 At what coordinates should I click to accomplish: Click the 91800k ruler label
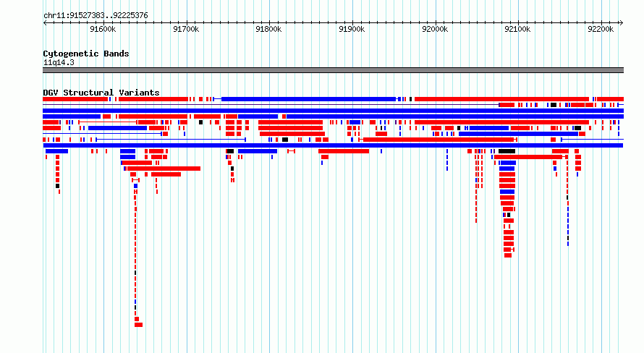tap(268, 29)
